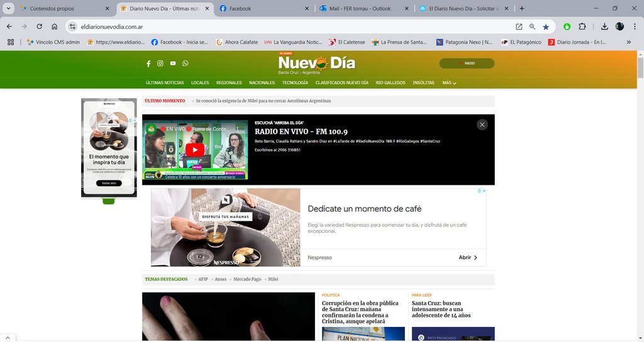Open the YouTube icon in site header

[173, 63]
